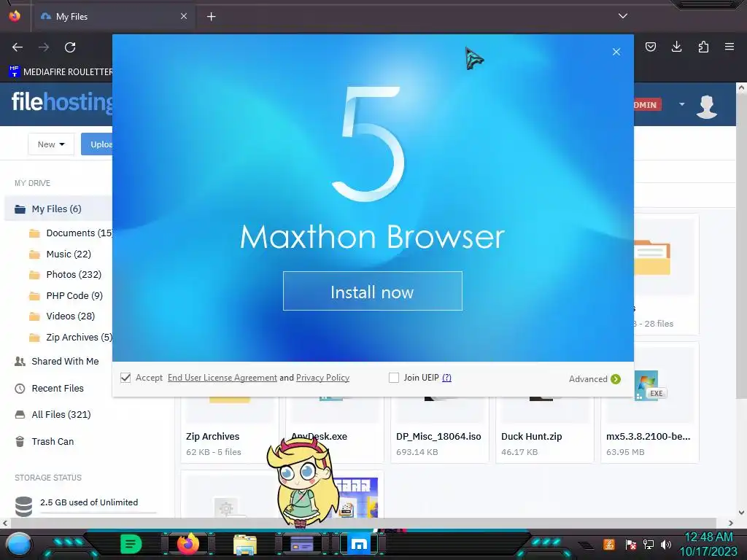747x560 pixels.
Task: Open the Zip Archives folder card
Action: [229, 429]
